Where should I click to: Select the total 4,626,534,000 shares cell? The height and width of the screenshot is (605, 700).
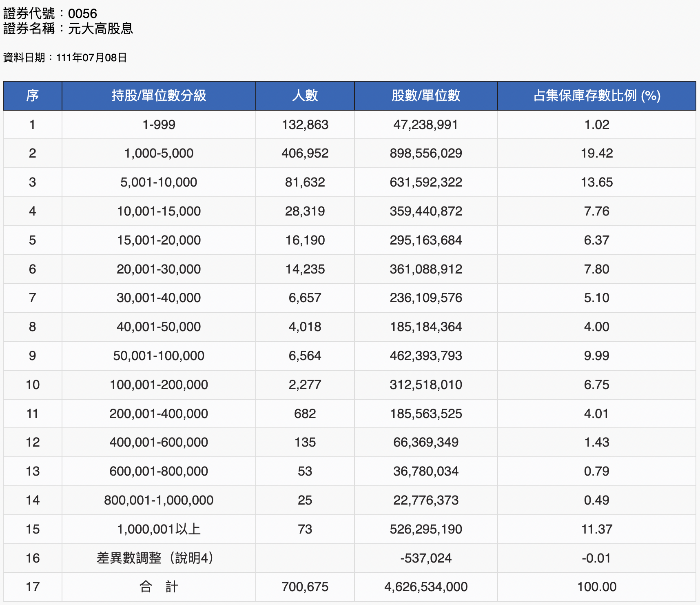tap(426, 587)
